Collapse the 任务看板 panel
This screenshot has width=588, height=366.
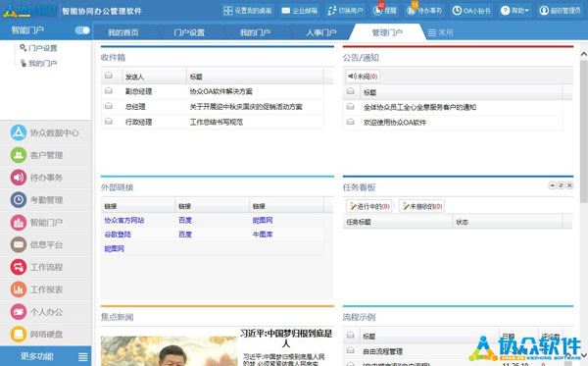tap(553, 185)
